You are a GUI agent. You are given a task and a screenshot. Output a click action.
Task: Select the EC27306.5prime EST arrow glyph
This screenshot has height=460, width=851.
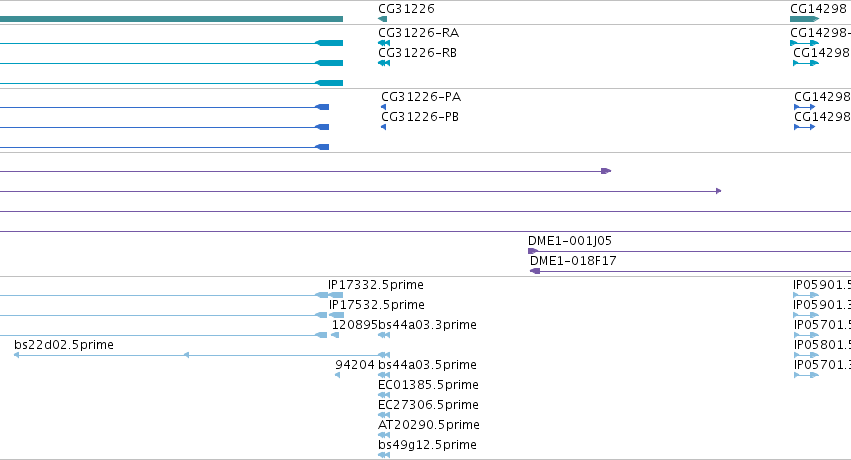click(384, 416)
